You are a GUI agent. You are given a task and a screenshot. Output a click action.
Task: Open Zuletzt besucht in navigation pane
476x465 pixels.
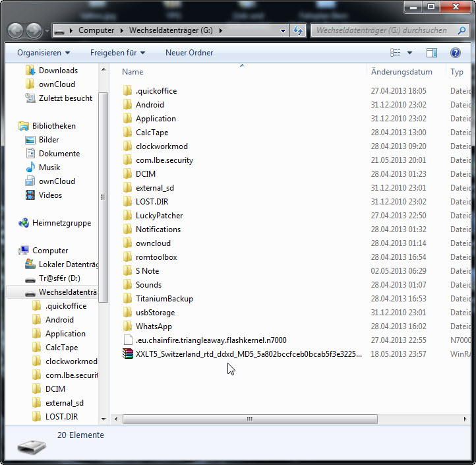[x=65, y=98]
